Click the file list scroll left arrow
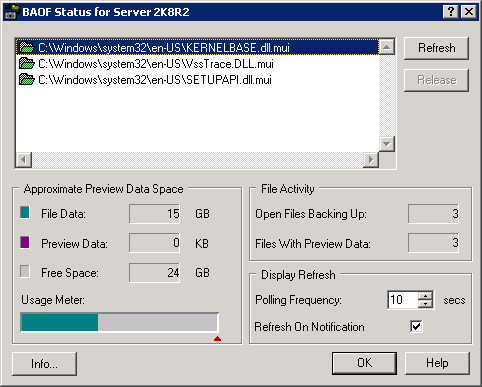This screenshot has height=387, width=482. [24, 160]
